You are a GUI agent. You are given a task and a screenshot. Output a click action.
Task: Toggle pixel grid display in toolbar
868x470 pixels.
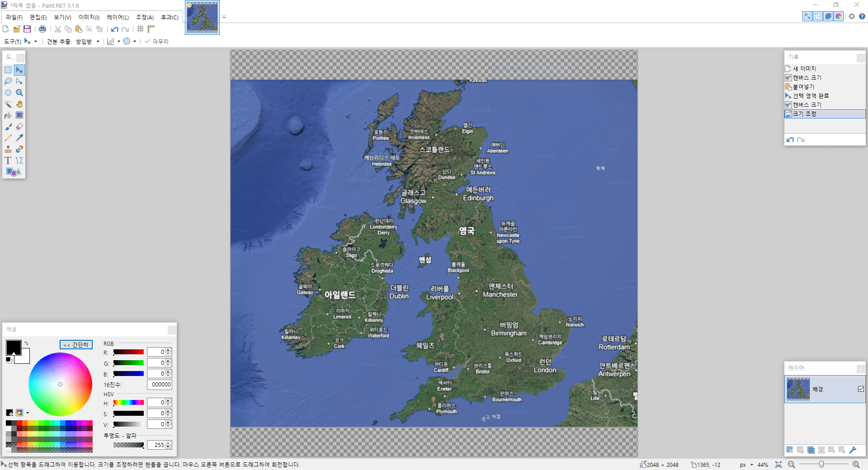click(x=141, y=29)
